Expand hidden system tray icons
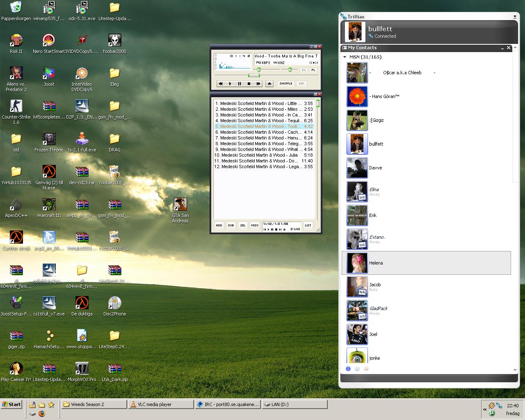 click(485, 409)
